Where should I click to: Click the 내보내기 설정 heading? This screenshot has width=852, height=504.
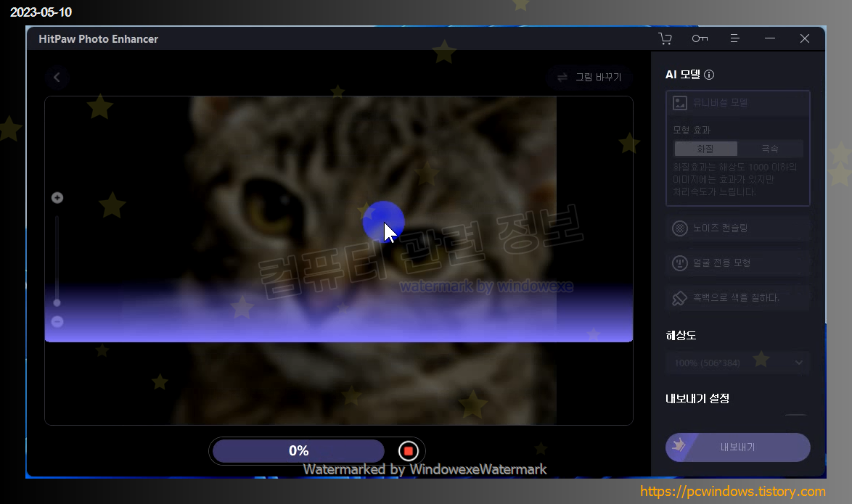click(697, 398)
